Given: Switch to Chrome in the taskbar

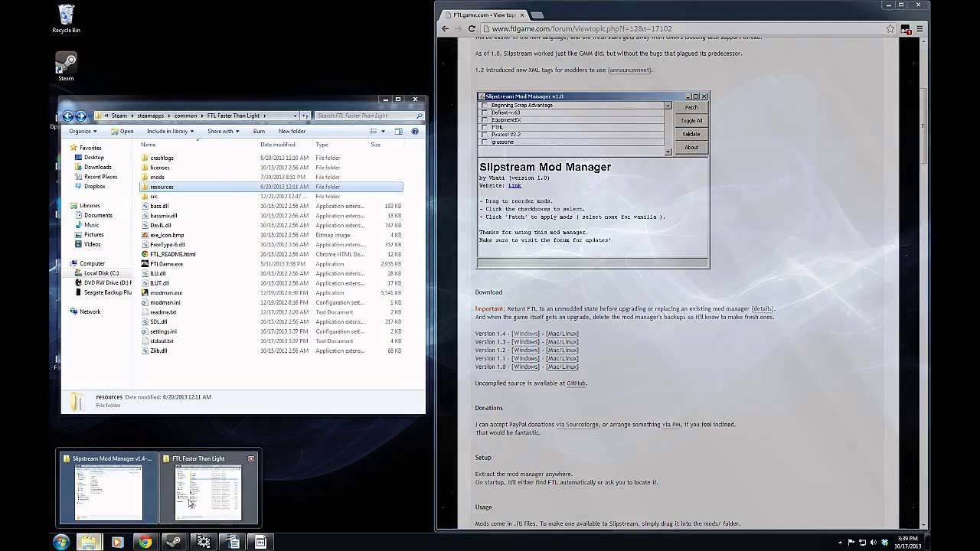Looking at the screenshot, I should coord(145,542).
